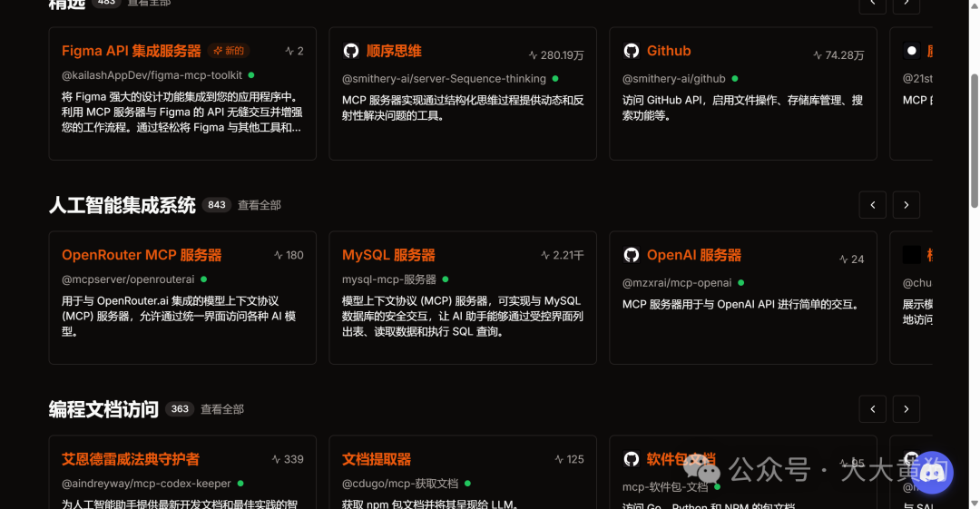Click the 新的 sparkle badge on Figma card
Viewport: 980px width, 509px height.
click(228, 51)
